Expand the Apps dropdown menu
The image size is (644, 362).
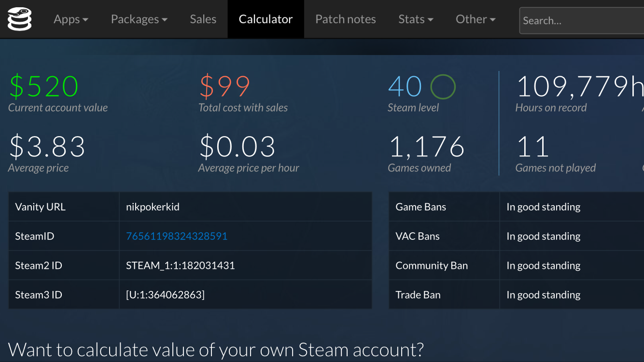pyautogui.click(x=71, y=19)
